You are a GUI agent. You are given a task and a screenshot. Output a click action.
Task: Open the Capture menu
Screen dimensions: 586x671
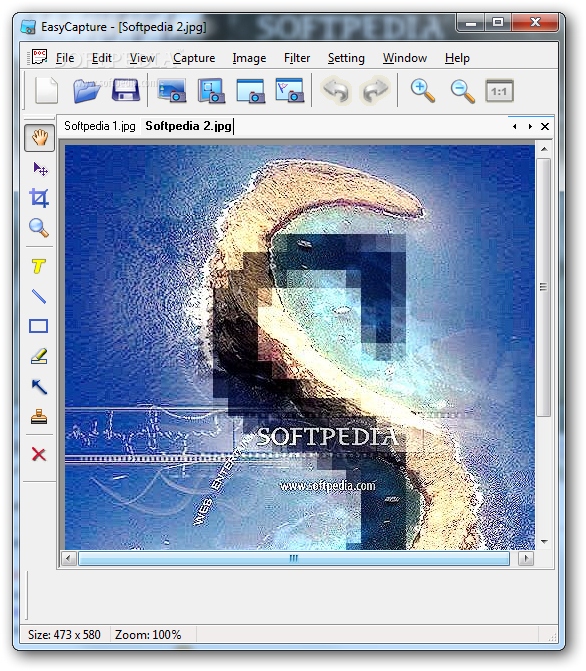[x=194, y=58]
